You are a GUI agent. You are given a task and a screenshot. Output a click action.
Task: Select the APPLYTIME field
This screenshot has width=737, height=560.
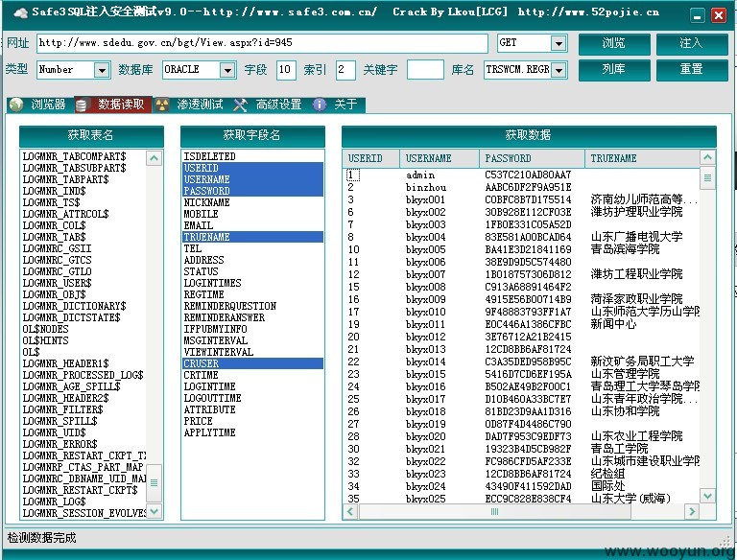[x=253, y=432]
